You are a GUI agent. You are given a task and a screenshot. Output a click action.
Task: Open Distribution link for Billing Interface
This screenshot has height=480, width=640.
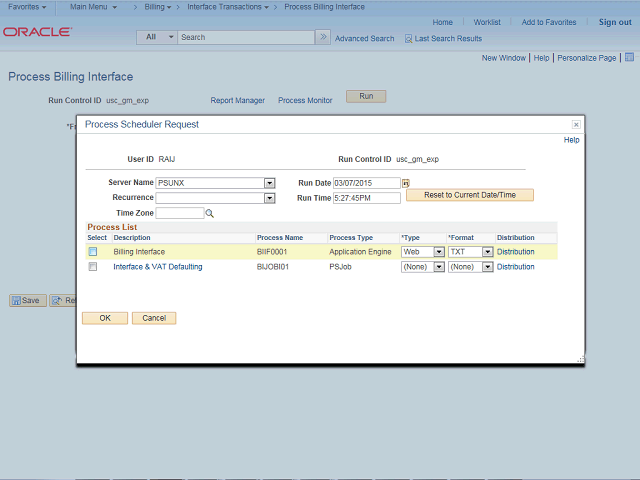click(x=516, y=252)
